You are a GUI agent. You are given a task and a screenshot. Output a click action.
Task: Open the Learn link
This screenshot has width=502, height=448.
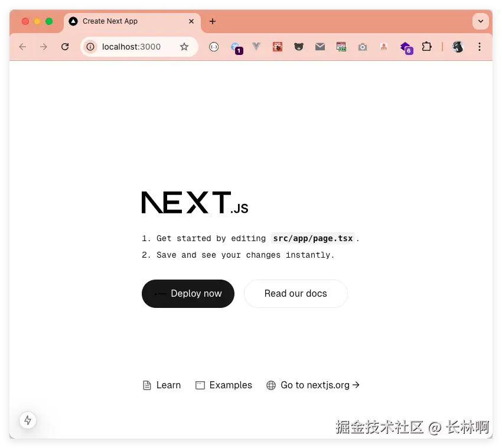[162, 385]
